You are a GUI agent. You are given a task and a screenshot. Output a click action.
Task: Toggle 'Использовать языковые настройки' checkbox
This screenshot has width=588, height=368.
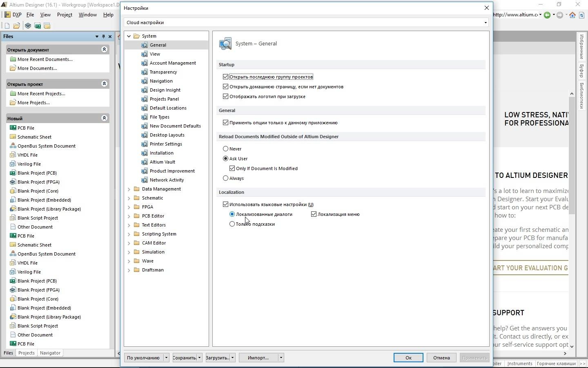[225, 204]
